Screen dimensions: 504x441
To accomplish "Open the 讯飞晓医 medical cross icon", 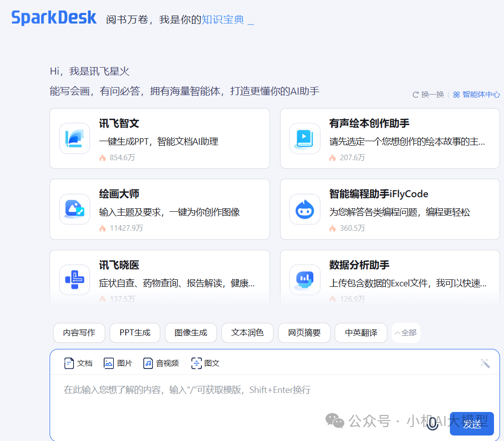I will pos(75,280).
